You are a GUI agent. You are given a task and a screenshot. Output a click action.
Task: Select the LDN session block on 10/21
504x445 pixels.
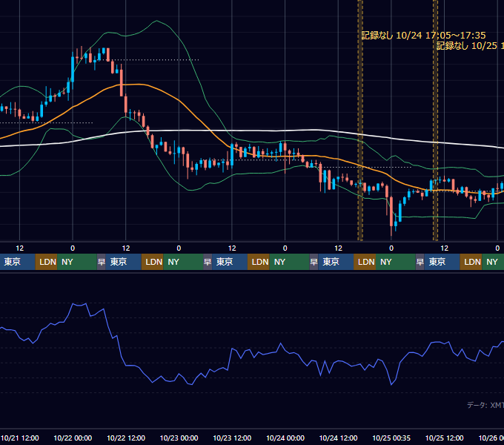[46, 262]
